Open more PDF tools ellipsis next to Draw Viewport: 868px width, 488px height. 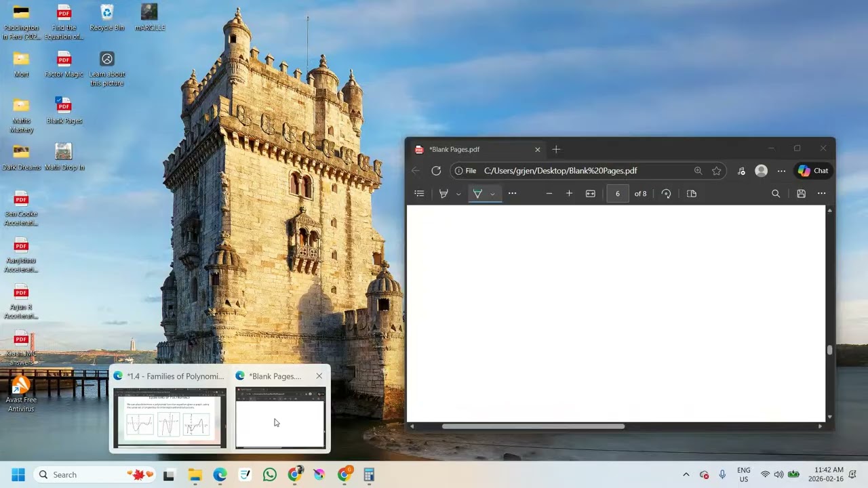click(x=512, y=194)
